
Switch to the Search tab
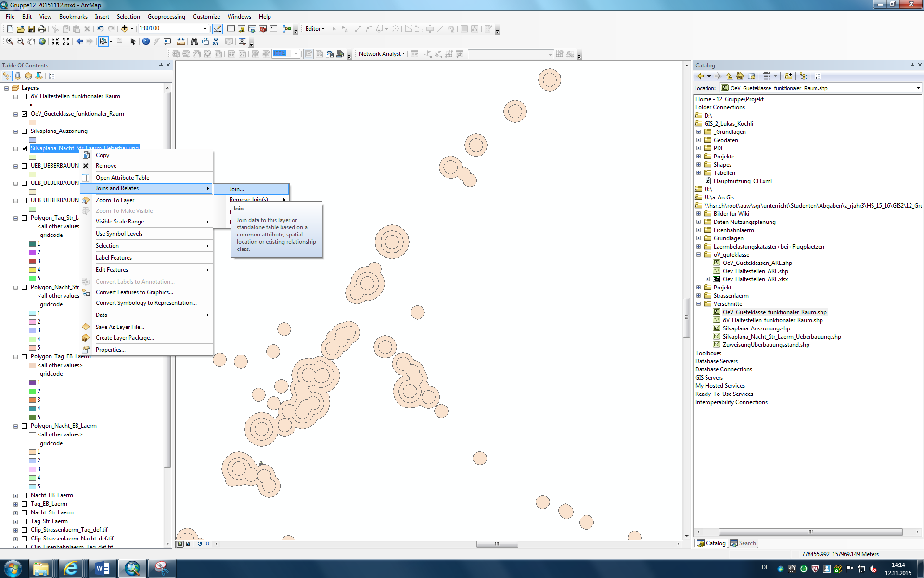(743, 543)
